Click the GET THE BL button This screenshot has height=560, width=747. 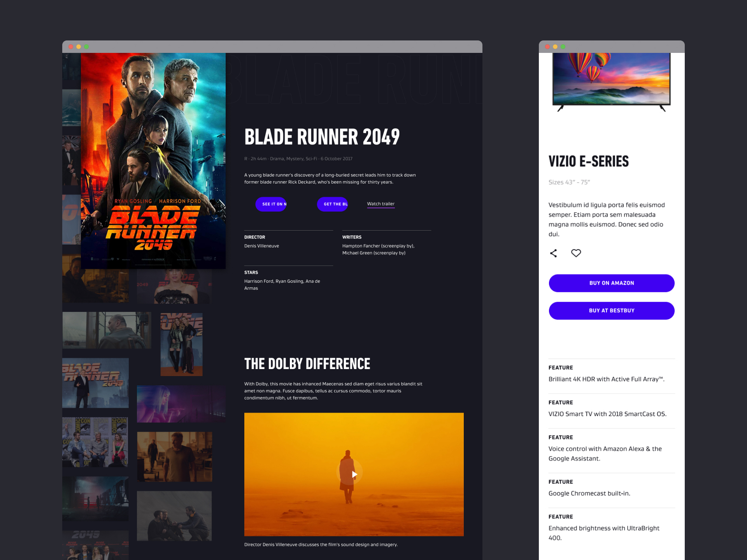point(332,204)
